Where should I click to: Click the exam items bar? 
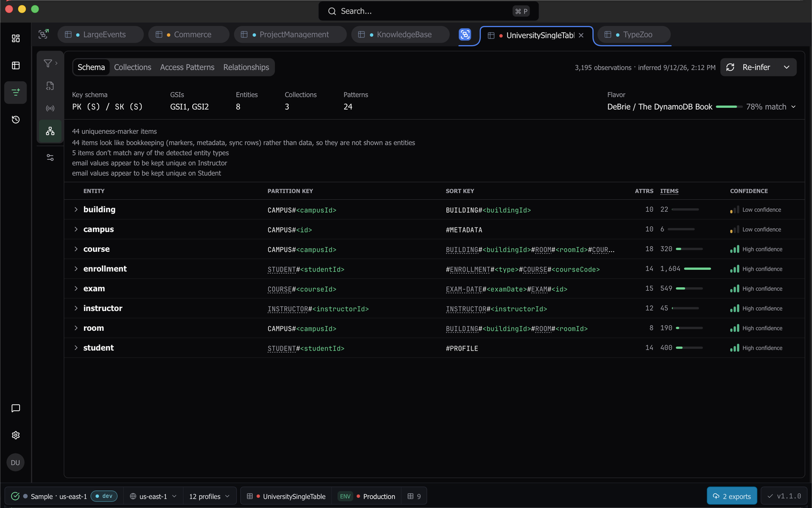coord(689,288)
